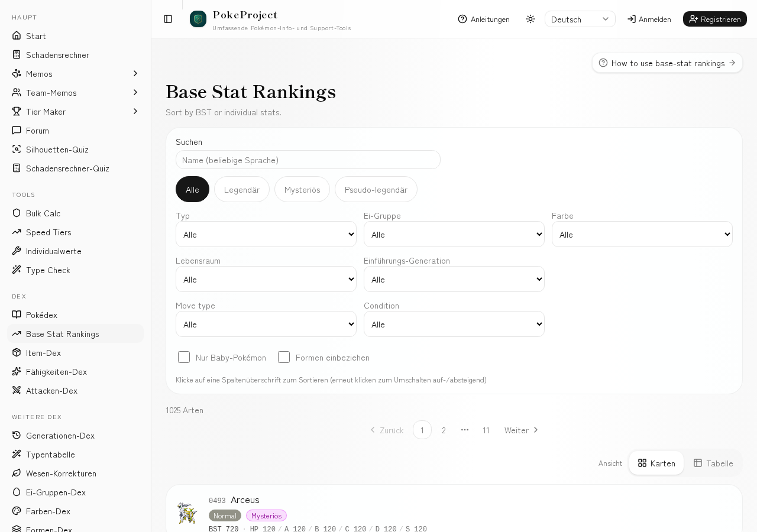This screenshot has height=532, width=757.
Task: Open the Anleitungen guides link
Action: pyautogui.click(x=484, y=19)
